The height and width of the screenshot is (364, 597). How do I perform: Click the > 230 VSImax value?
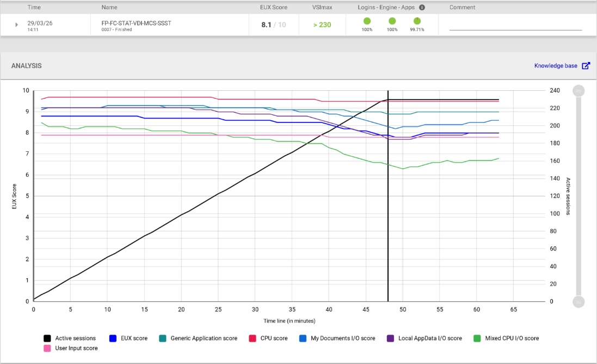tap(322, 24)
